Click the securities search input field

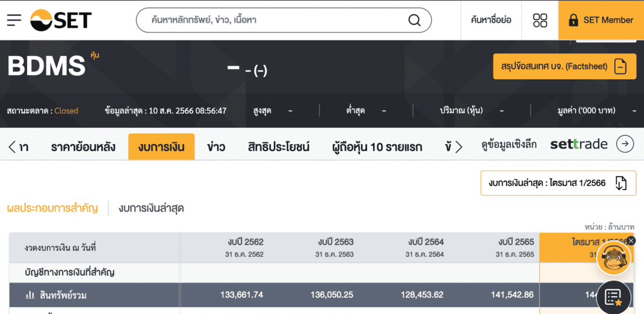(277, 20)
